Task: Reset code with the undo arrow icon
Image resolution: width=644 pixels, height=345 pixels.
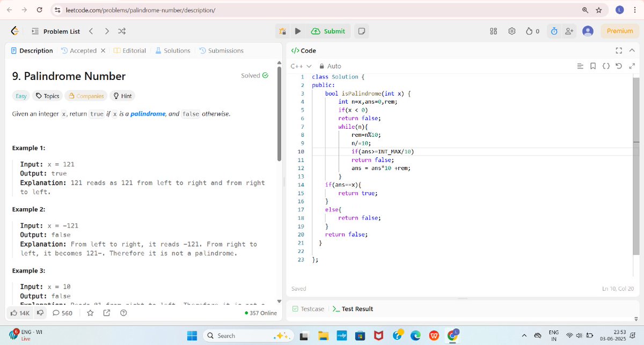Action: 619,66
